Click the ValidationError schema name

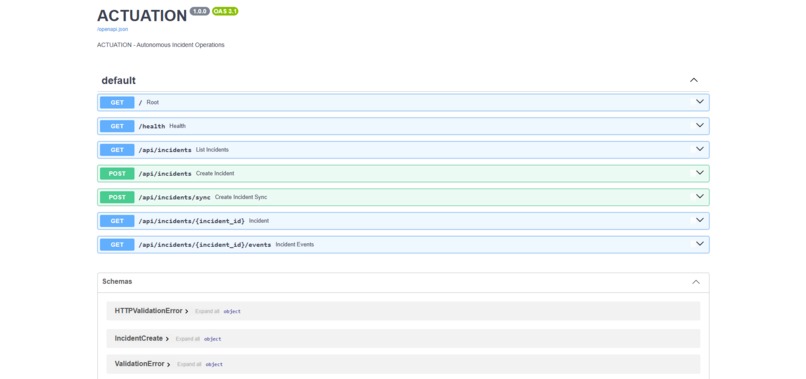[139, 364]
